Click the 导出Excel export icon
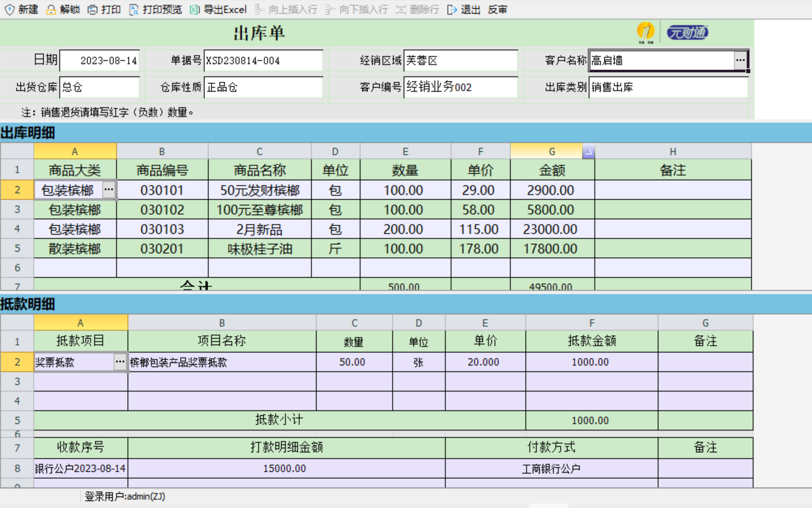 (x=195, y=10)
